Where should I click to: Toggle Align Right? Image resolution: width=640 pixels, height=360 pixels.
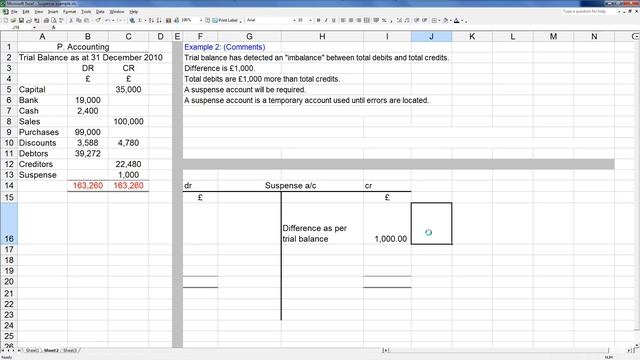point(359,20)
